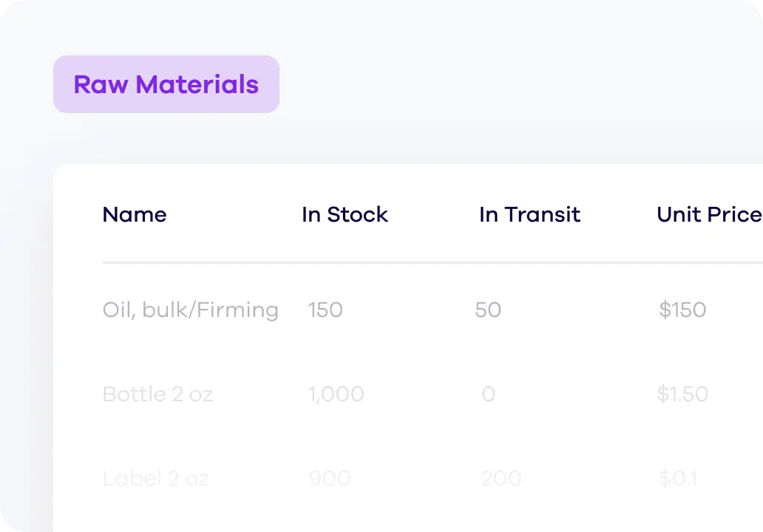Open the Raw Materials tab
The image size is (763, 532).
(x=166, y=84)
